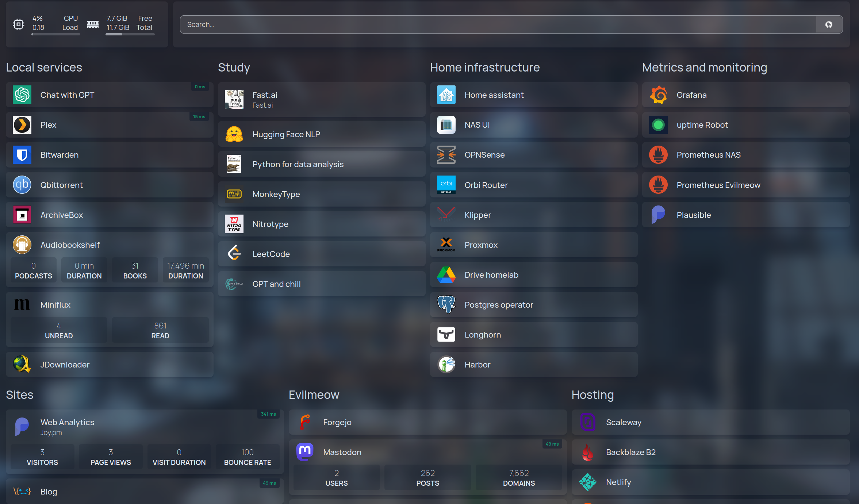This screenshot has height=504, width=859.
Task: Open the Prometheus Evilmeow link
Action: (x=718, y=185)
